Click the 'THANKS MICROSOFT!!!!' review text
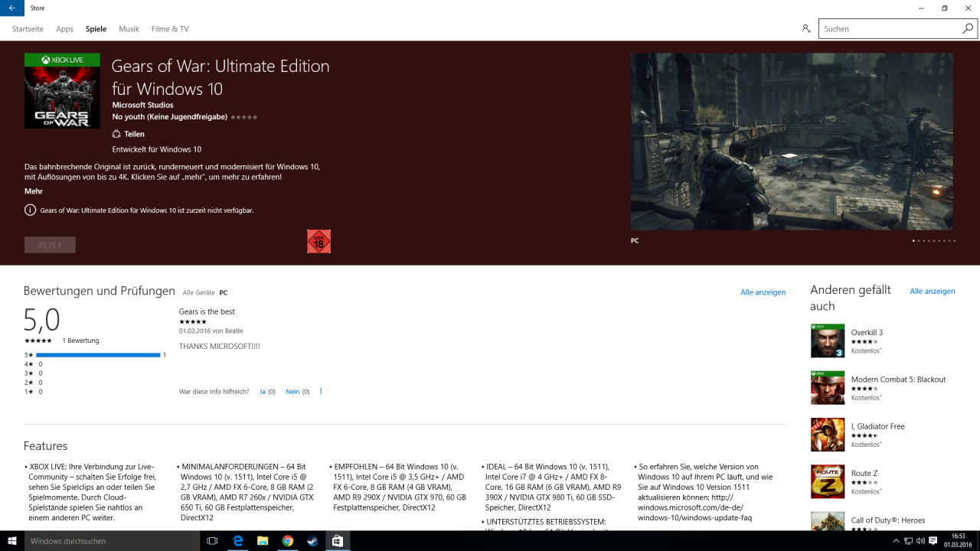 (220, 347)
